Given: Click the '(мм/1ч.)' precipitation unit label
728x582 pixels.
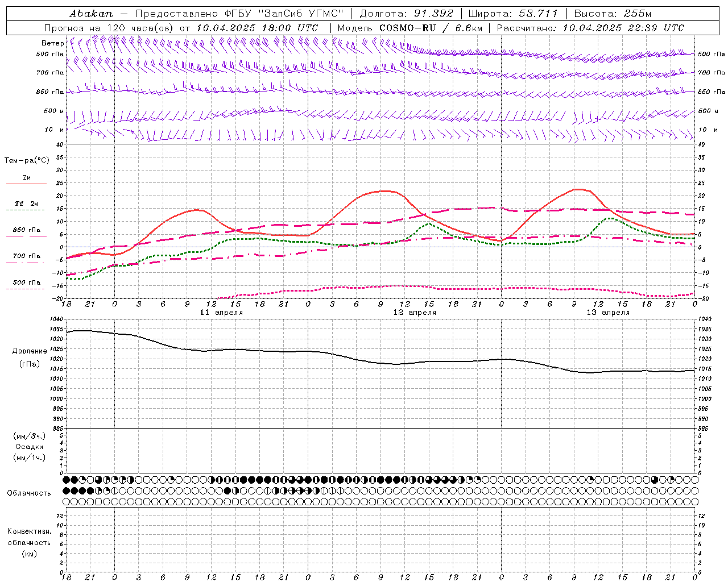Looking at the screenshot, I should pyautogui.click(x=30, y=458).
